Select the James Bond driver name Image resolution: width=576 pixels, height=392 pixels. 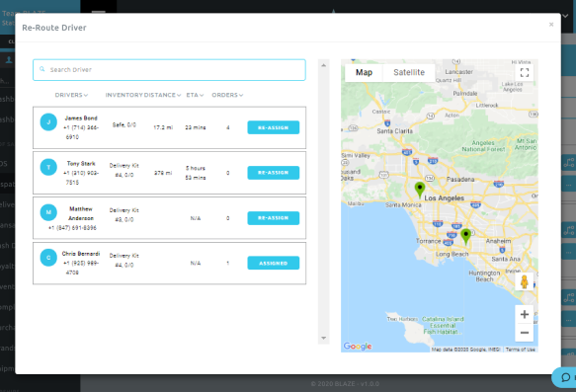[x=81, y=118]
